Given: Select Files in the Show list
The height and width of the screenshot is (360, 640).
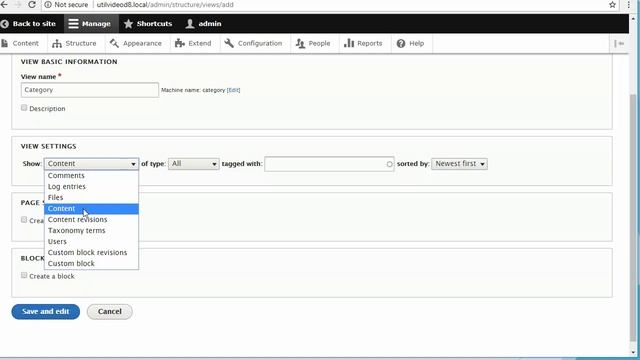Looking at the screenshot, I should point(91,198).
